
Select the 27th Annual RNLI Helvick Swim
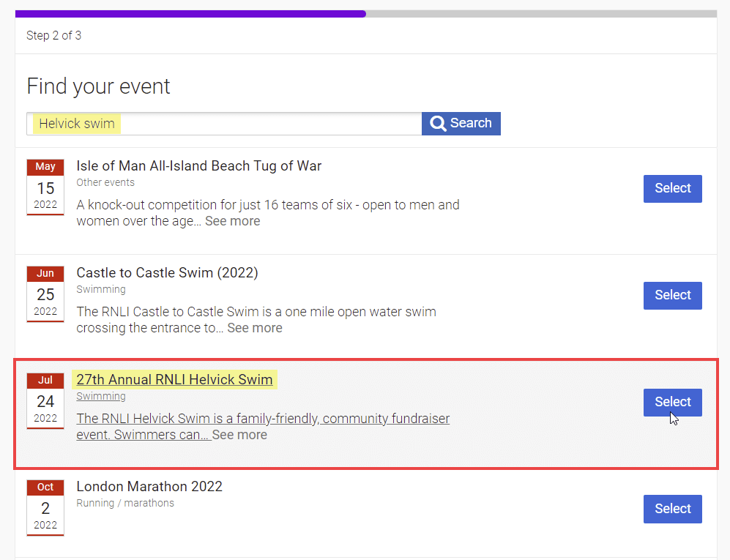point(672,402)
